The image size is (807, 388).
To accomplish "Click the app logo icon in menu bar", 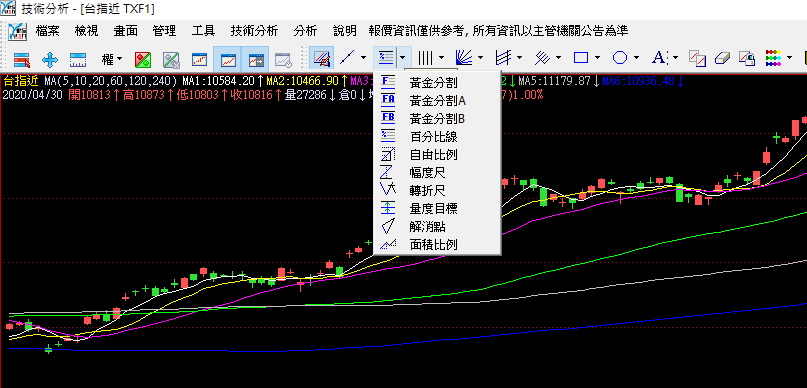I will pyautogui.click(x=17, y=31).
